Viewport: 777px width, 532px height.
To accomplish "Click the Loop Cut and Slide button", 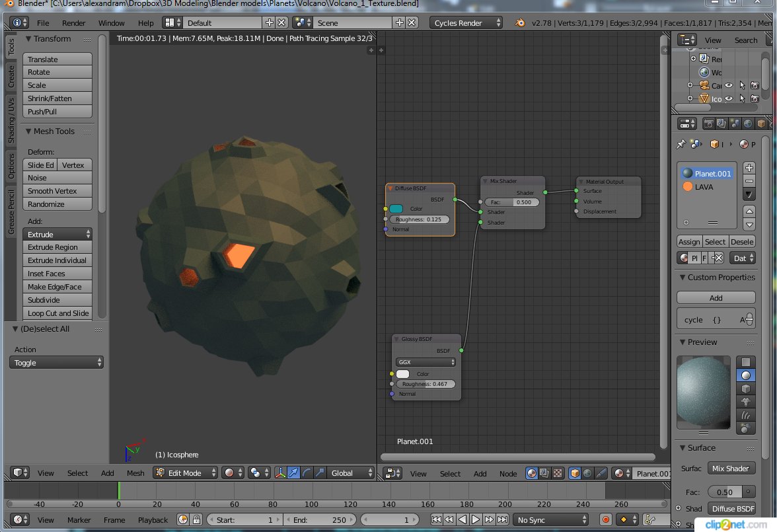I will [x=57, y=313].
